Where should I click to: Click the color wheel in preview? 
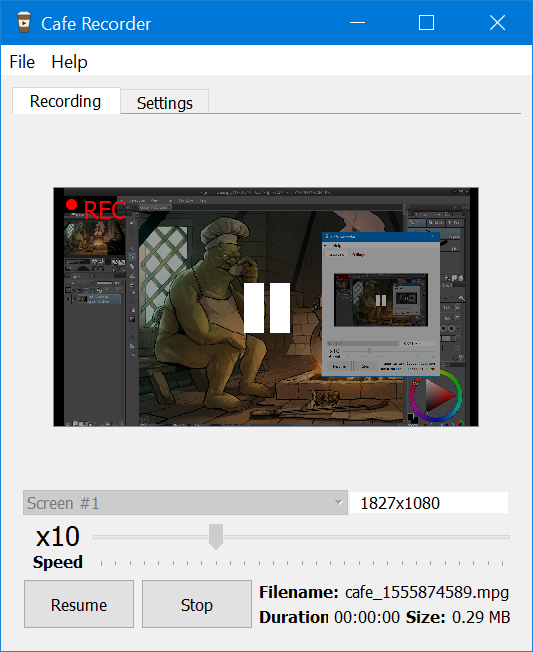pos(436,396)
